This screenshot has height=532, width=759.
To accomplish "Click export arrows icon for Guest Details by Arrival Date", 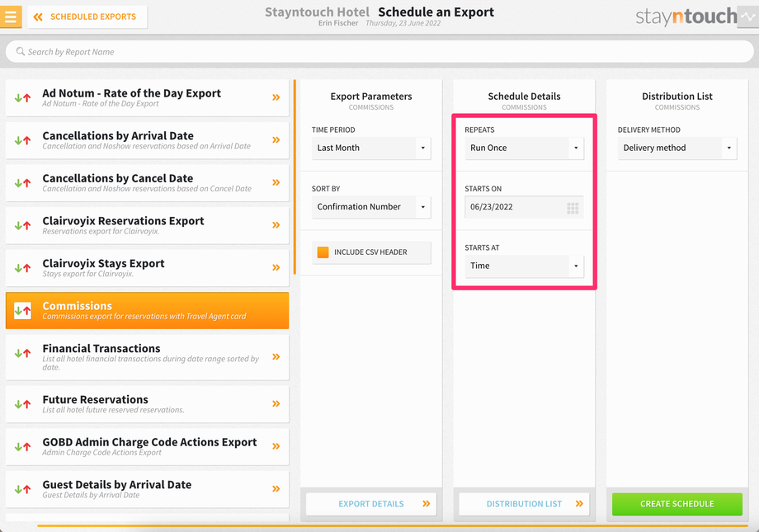I will click(x=22, y=489).
